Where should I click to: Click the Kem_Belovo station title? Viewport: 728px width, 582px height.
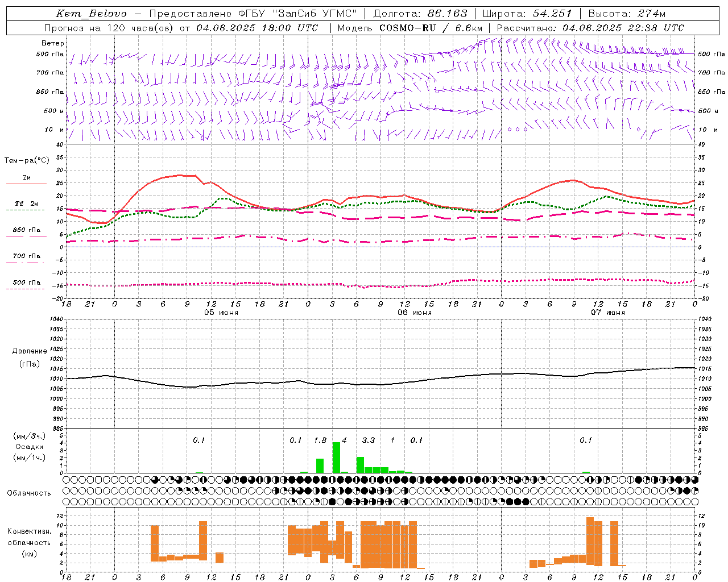tap(92, 14)
